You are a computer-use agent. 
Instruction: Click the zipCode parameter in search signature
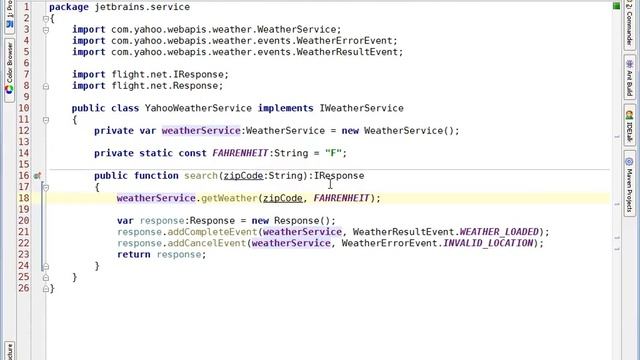(243, 176)
